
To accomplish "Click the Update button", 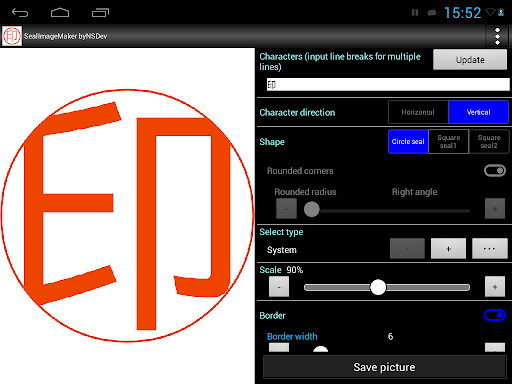I will [470, 60].
